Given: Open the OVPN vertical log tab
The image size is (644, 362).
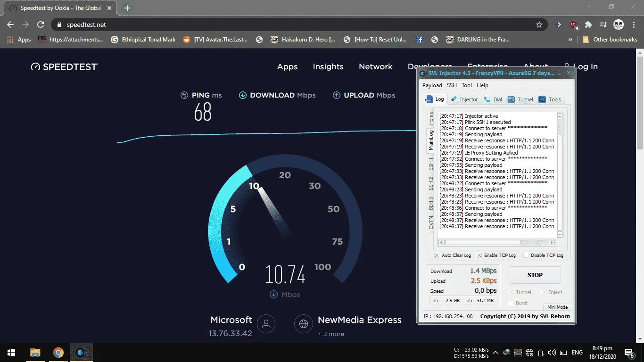Looking at the screenshot, I should (431, 223).
